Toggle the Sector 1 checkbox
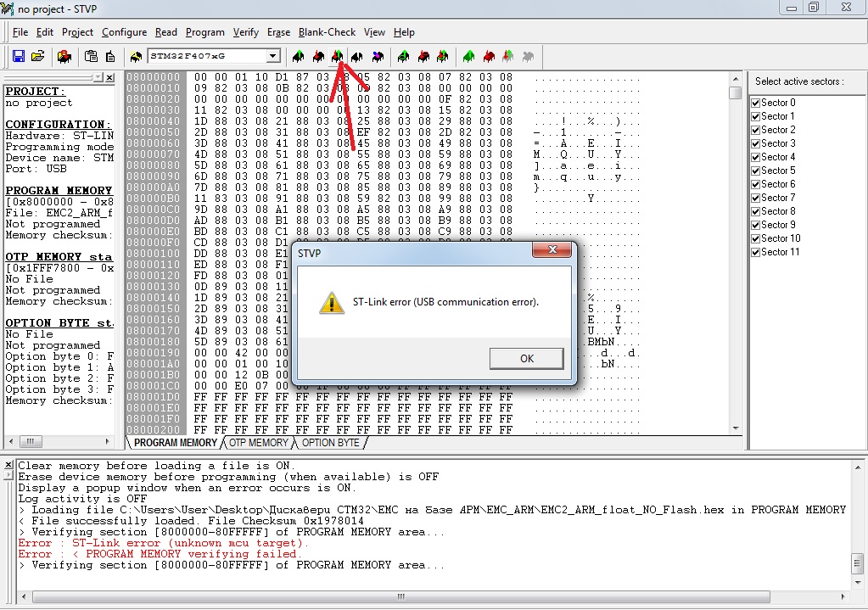 click(x=755, y=116)
